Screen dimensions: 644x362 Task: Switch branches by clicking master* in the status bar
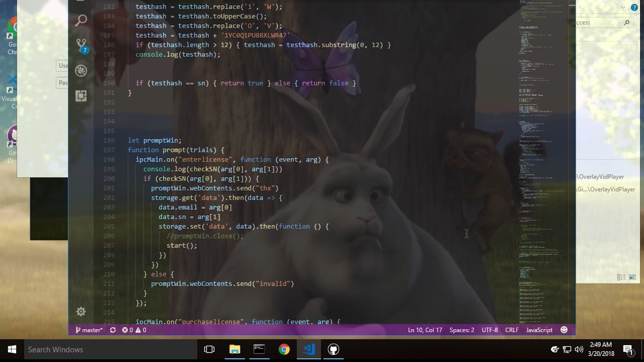[x=89, y=330]
